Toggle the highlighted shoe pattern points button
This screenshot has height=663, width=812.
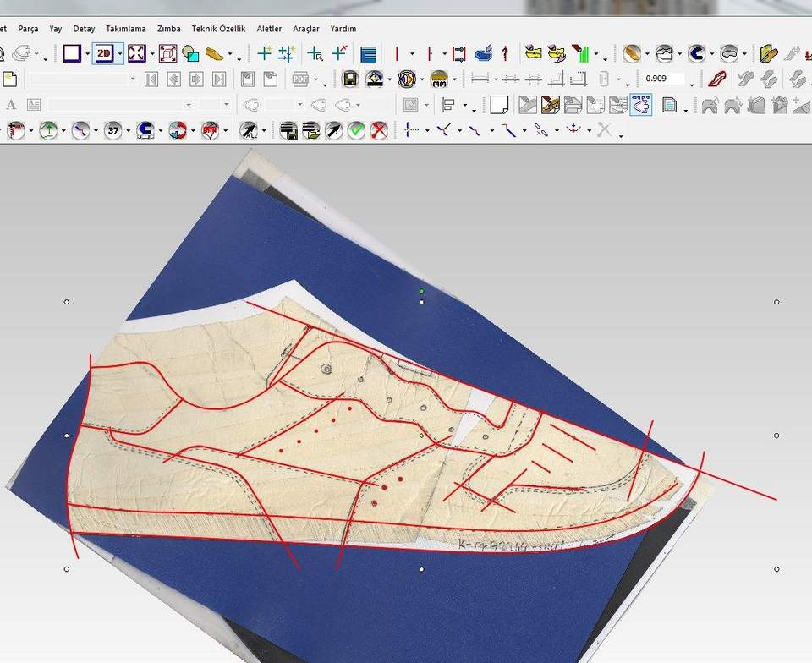click(x=640, y=106)
